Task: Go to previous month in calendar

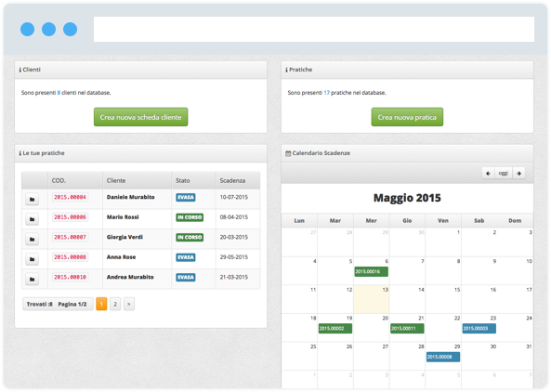Action: (488, 173)
